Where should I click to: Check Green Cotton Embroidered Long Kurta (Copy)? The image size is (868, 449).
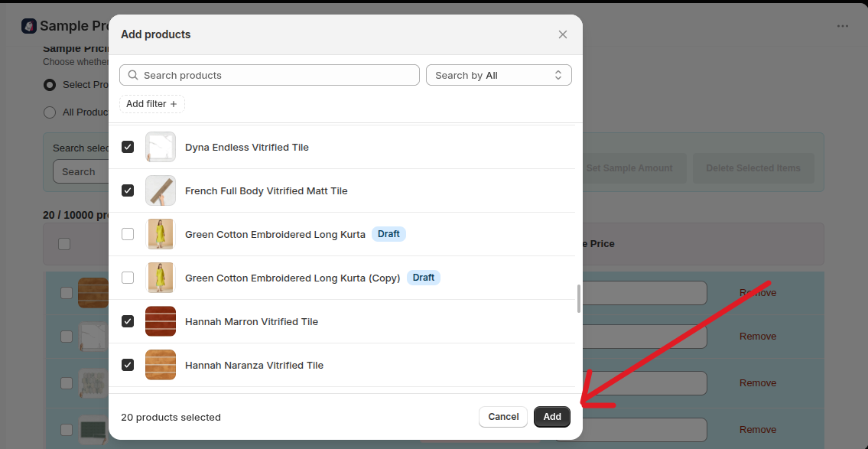[x=128, y=278]
